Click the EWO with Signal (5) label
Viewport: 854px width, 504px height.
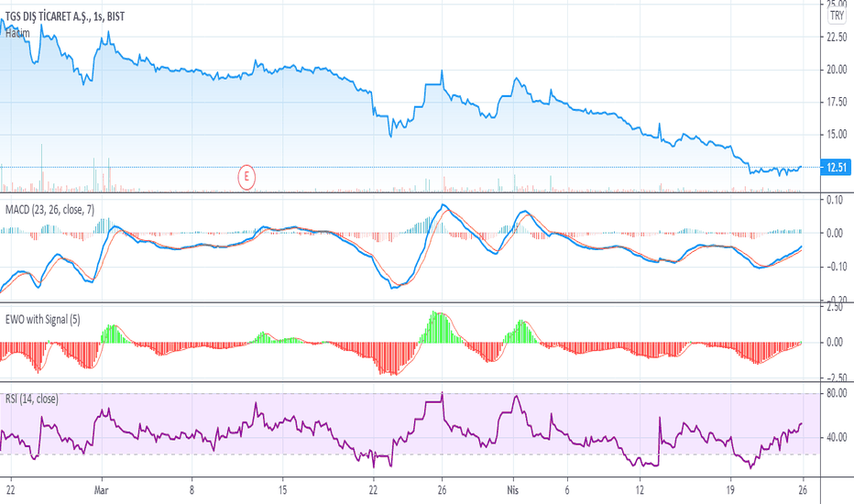[42, 319]
